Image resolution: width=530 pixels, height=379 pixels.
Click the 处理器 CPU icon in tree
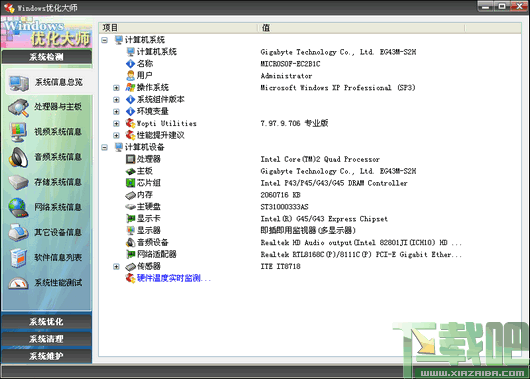pos(130,159)
